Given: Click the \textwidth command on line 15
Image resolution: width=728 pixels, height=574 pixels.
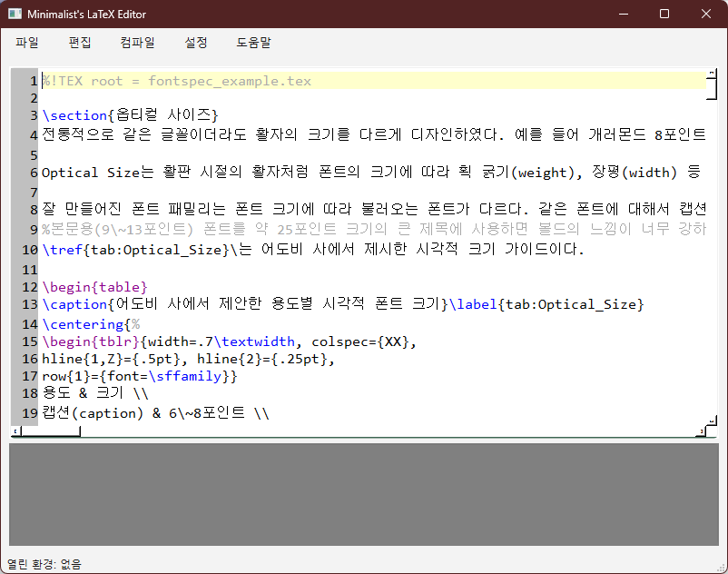Looking at the screenshot, I should [254, 341].
